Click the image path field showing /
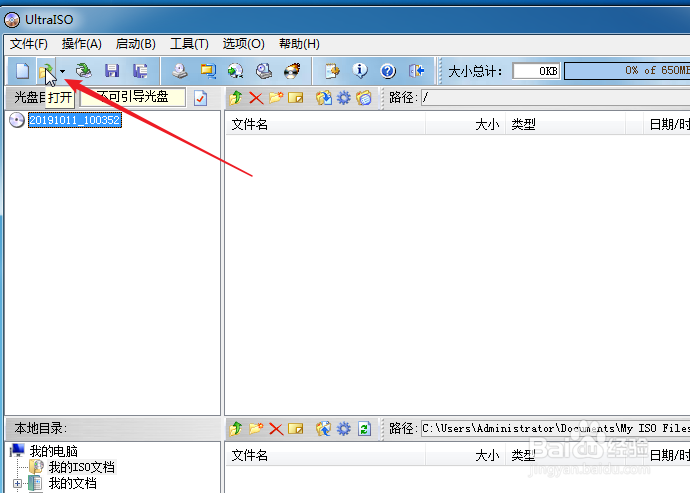 coord(555,98)
